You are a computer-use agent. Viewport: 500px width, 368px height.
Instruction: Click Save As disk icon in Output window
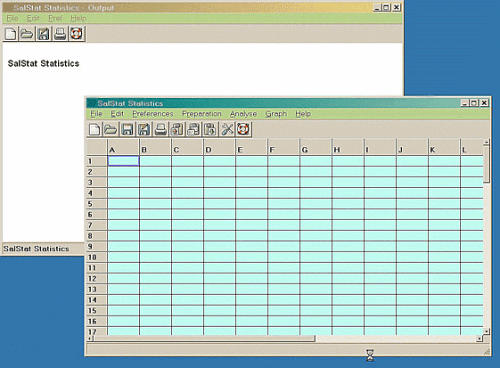pyautogui.click(x=43, y=34)
